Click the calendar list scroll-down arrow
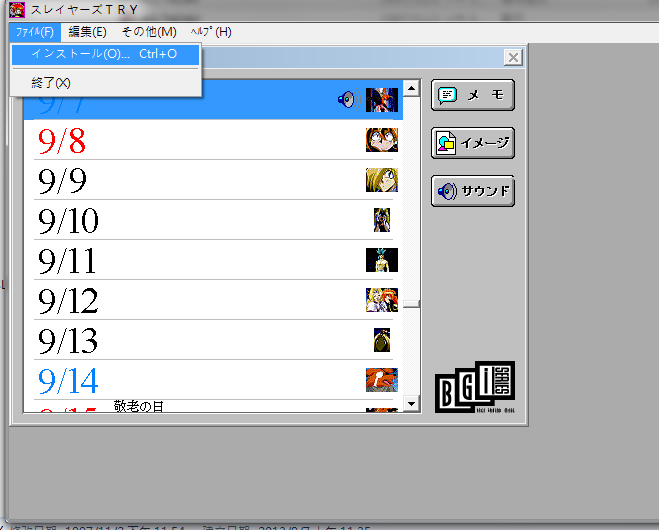The width and height of the screenshot is (659, 530). click(x=411, y=404)
